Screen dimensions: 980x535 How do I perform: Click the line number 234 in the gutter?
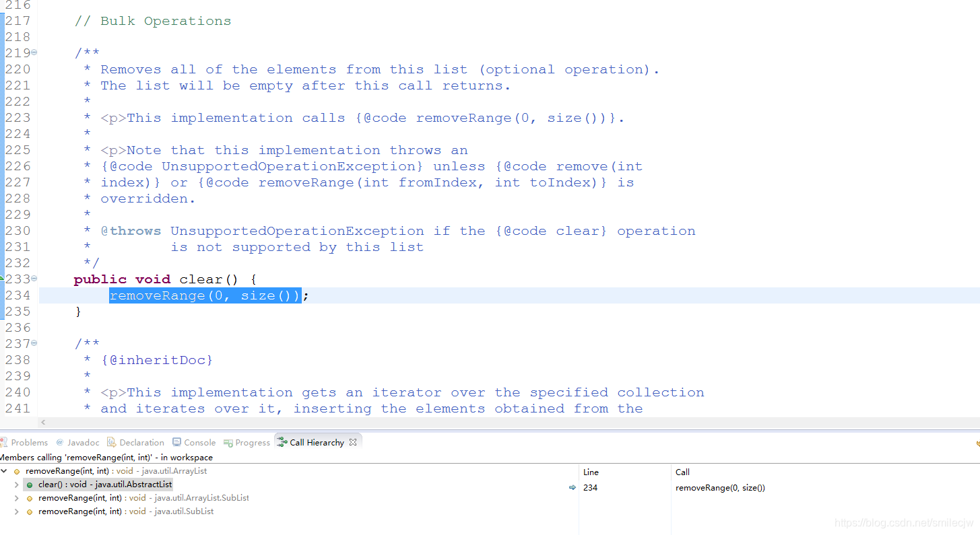[18, 295]
